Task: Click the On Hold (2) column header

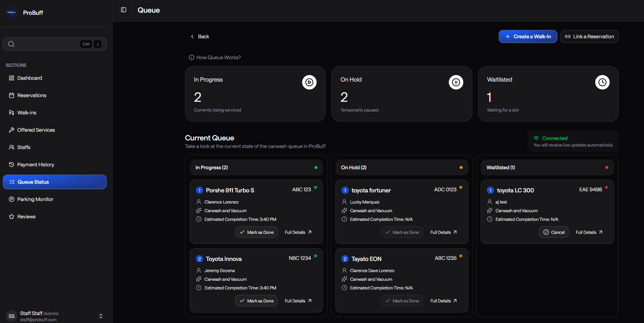Action: pos(402,167)
